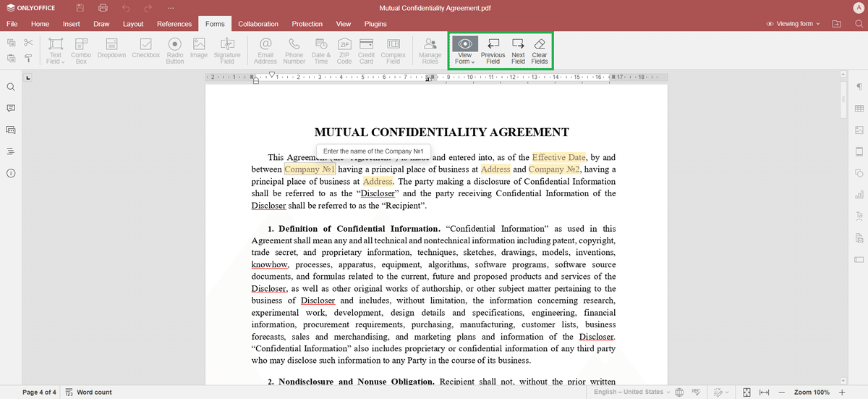Viewport: 868px width, 399px height.
Task: Click the Effective Date form field
Action: 558,157
